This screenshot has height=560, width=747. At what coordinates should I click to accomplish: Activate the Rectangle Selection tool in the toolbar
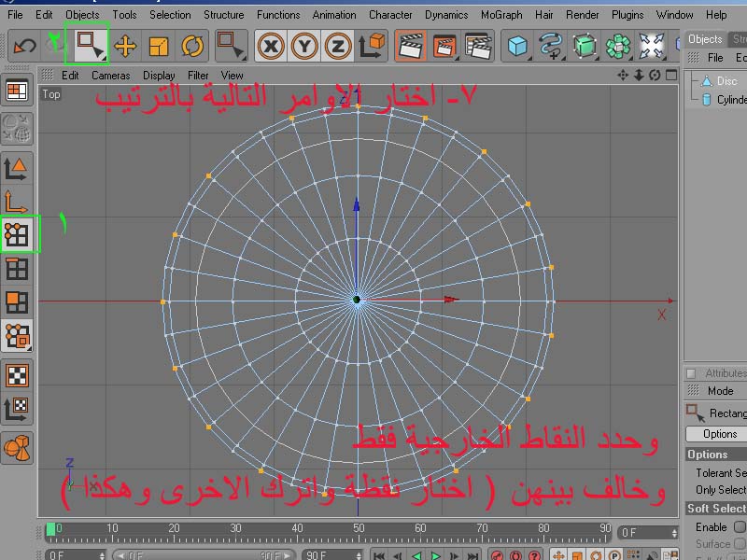click(x=89, y=44)
